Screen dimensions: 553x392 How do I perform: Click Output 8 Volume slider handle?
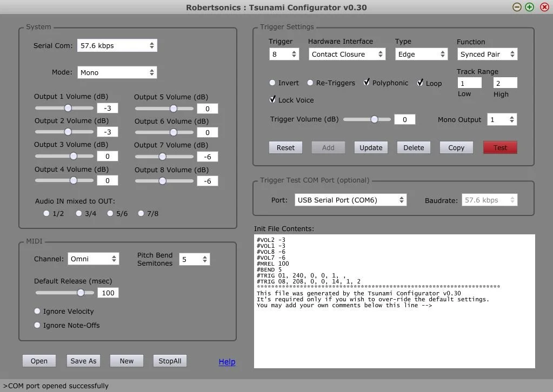[162, 181]
